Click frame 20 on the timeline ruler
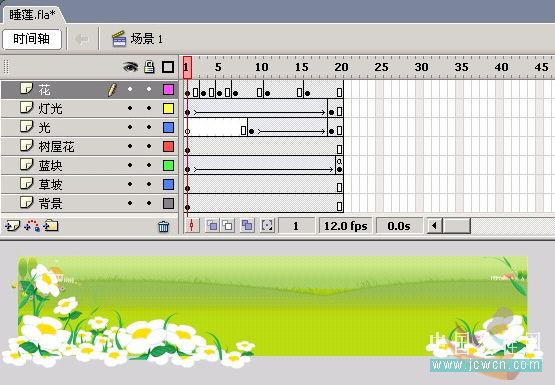The height and width of the screenshot is (385, 555). point(342,67)
